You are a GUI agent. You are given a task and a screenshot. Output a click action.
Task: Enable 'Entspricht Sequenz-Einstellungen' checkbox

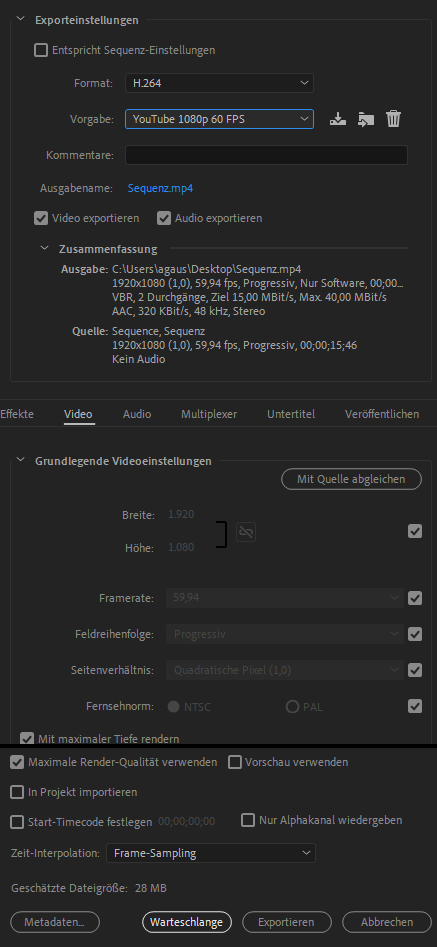[41, 51]
